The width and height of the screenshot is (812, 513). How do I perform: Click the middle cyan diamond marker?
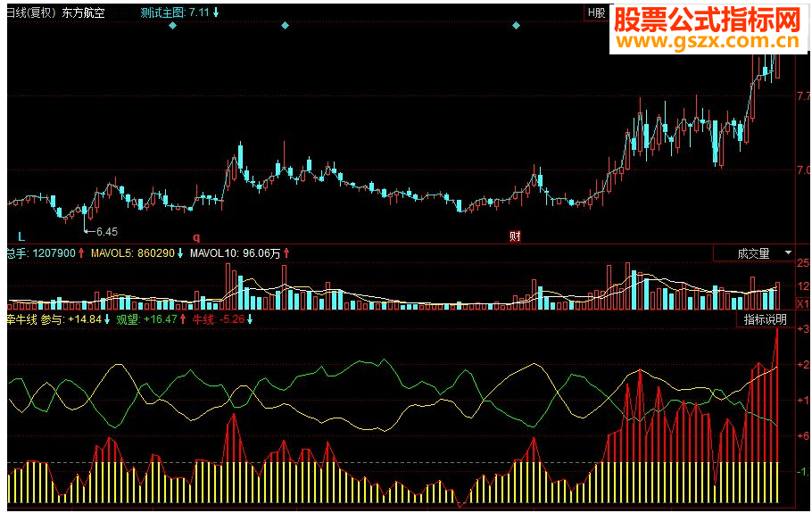[x=285, y=25]
